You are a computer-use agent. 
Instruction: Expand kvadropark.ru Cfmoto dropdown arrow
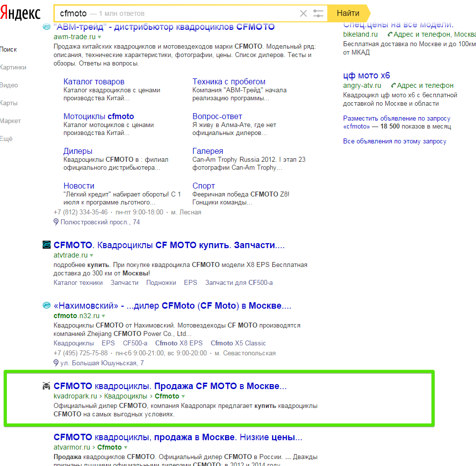(183, 397)
